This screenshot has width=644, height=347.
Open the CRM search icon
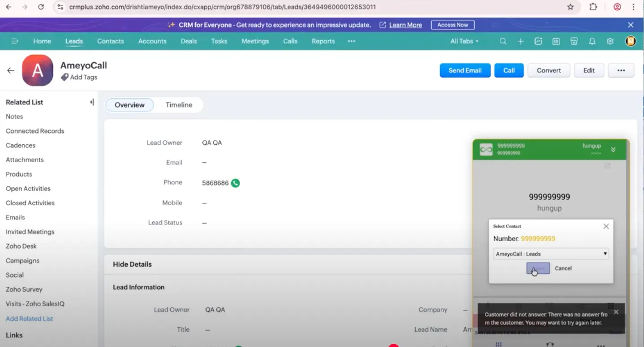tap(503, 41)
